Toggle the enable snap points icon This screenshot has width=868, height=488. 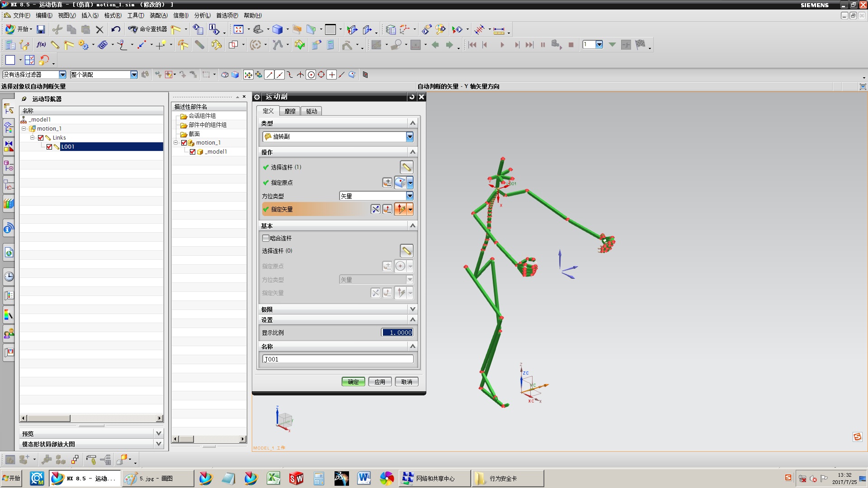point(248,75)
